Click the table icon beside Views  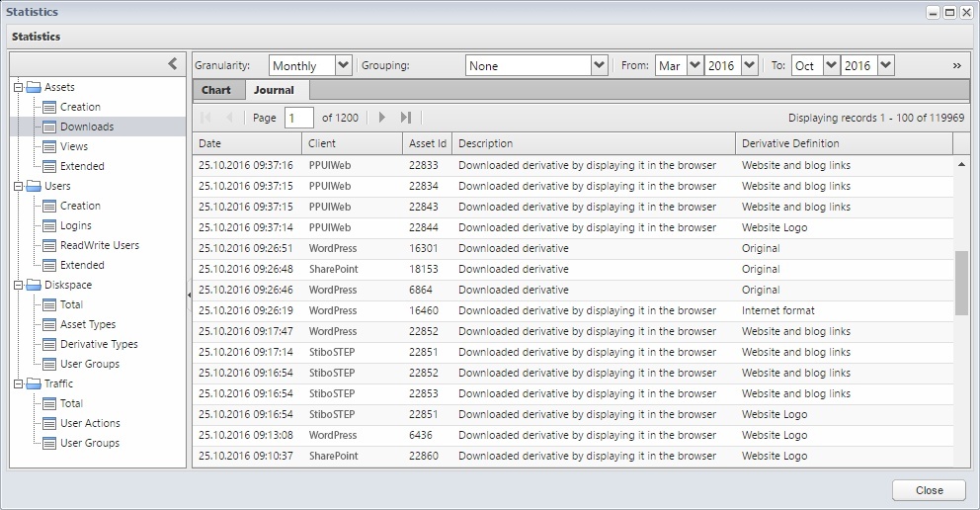click(x=49, y=147)
